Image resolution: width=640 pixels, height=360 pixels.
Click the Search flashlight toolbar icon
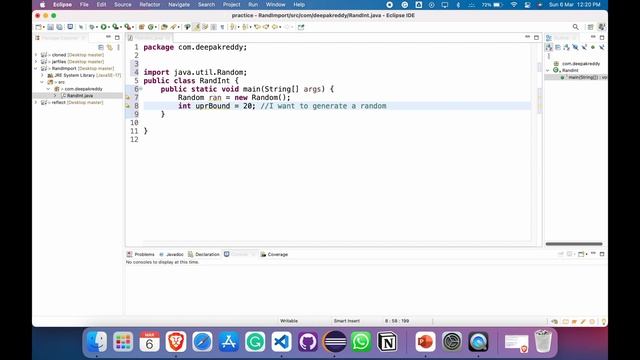pos(173,27)
